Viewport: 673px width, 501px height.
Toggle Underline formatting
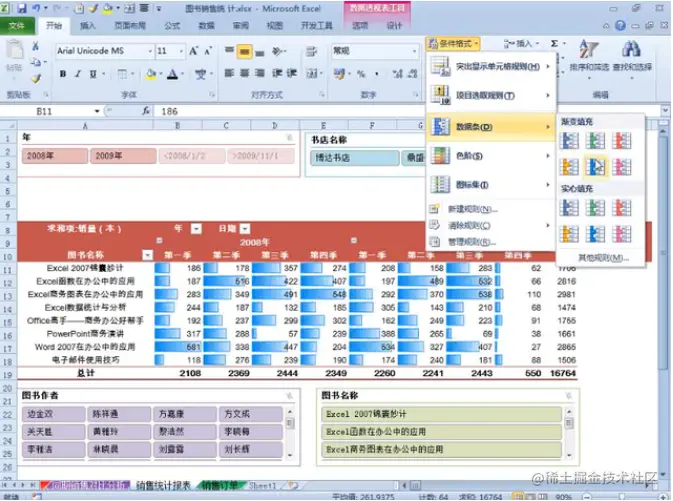pyautogui.click(x=93, y=74)
